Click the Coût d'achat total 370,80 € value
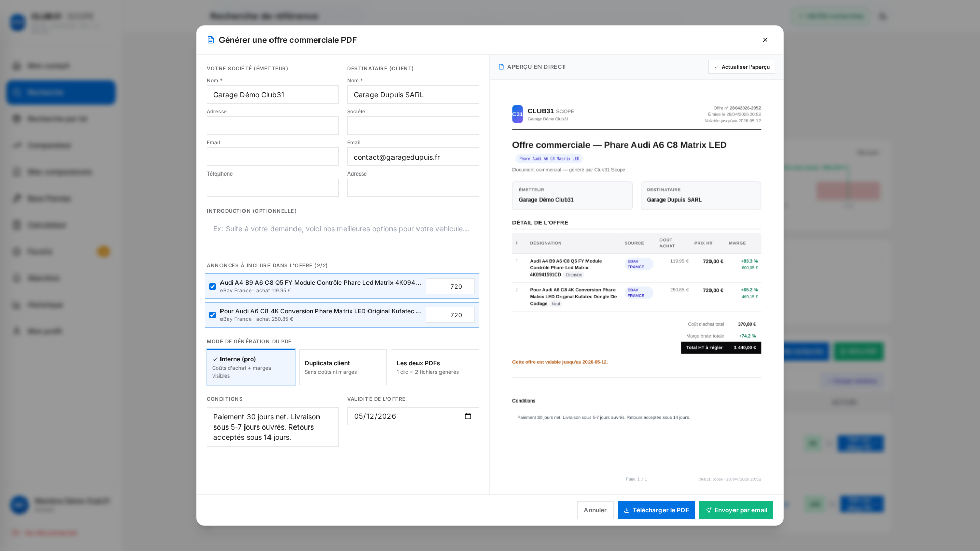 tap(747, 324)
